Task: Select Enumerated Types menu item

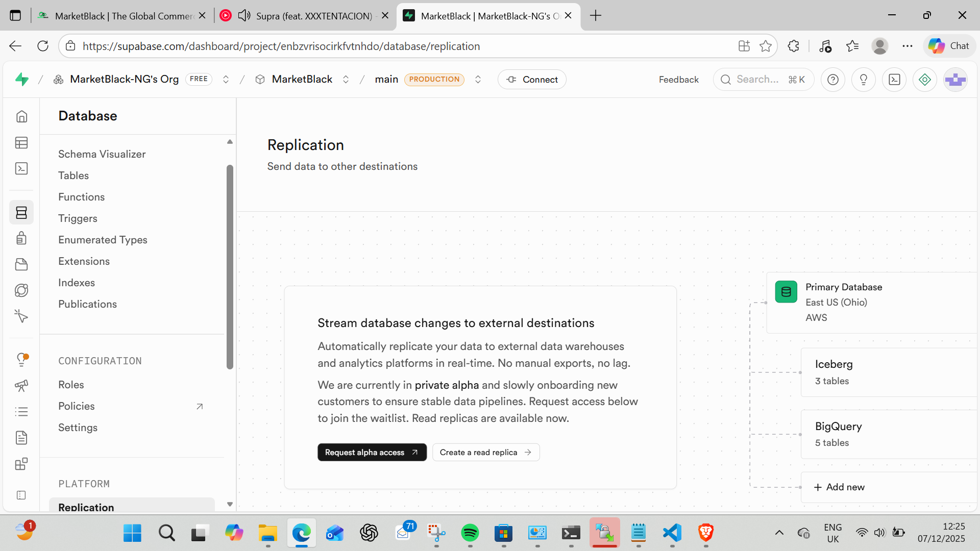Action: click(x=103, y=240)
